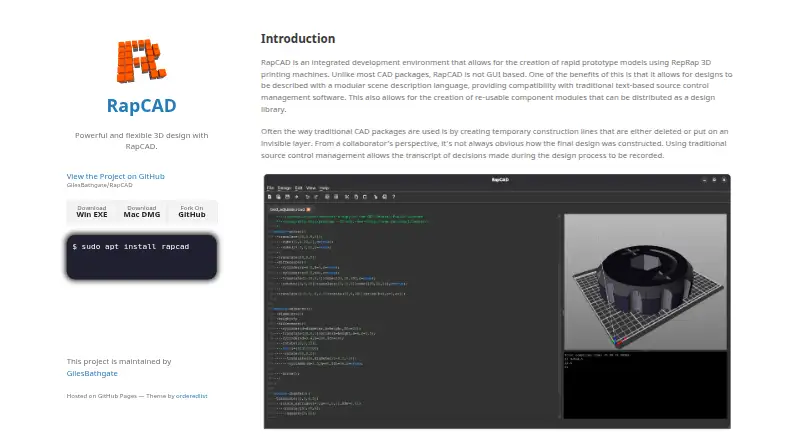Click the Open file toolbar icon
Screen dimensions: 800x440
(278, 197)
